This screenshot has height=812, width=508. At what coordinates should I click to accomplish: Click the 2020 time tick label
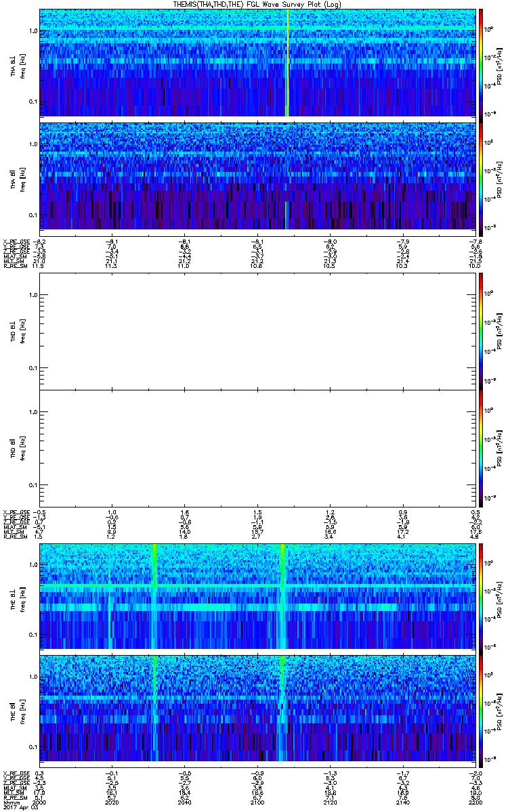[112, 803]
